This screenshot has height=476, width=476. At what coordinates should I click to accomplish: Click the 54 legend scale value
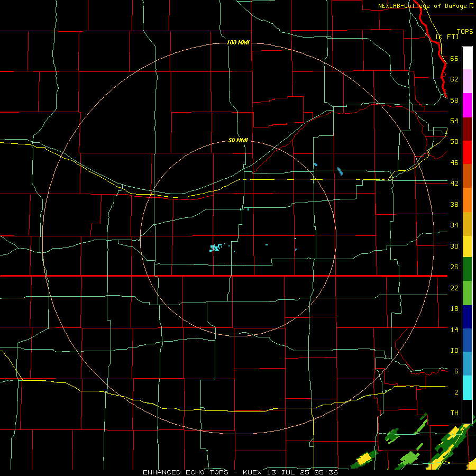[454, 121]
